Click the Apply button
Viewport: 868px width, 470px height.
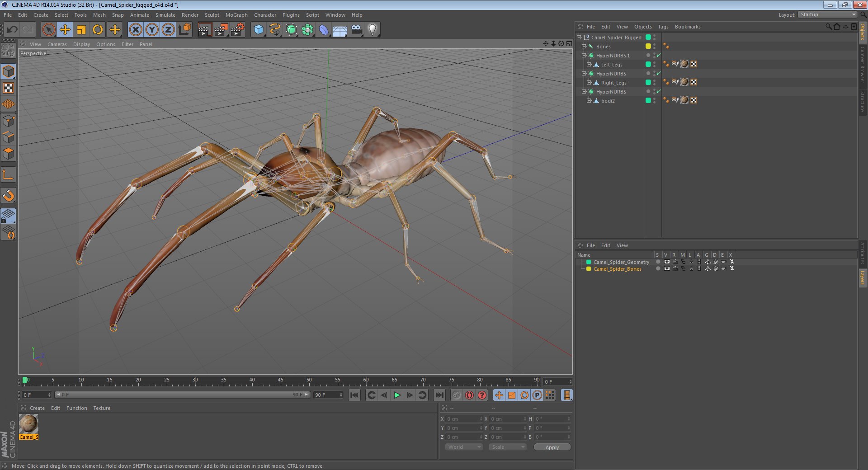point(552,447)
